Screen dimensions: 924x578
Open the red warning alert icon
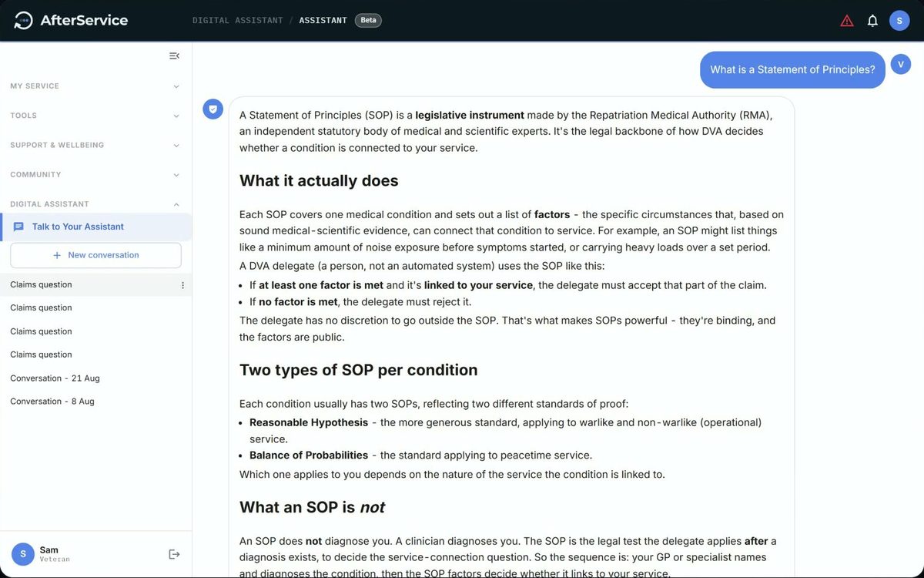tap(847, 21)
